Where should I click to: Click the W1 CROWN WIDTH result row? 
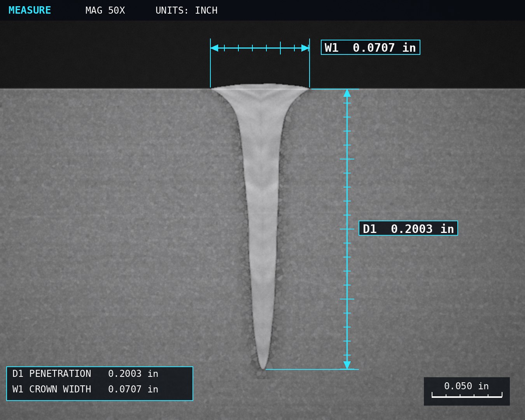(86, 389)
